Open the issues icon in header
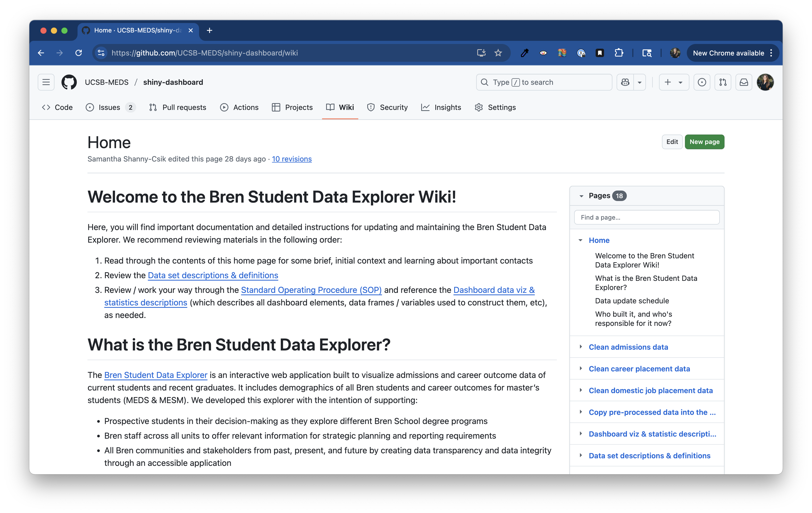 pyautogui.click(x=702, y=82)
